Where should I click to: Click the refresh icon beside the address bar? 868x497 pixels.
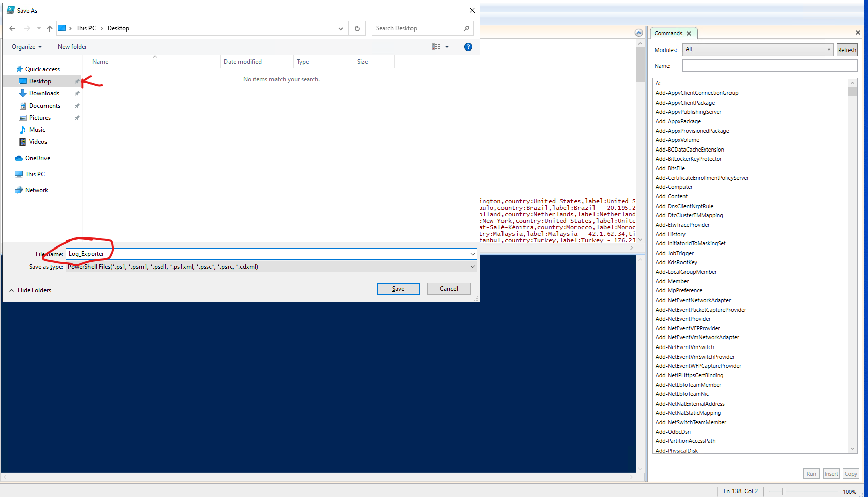click(357, 28)
